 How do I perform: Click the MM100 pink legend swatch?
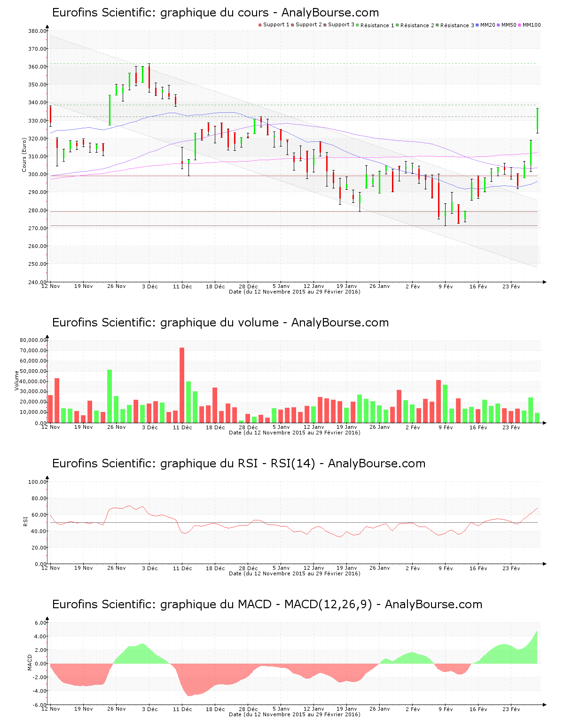point(519,25)
